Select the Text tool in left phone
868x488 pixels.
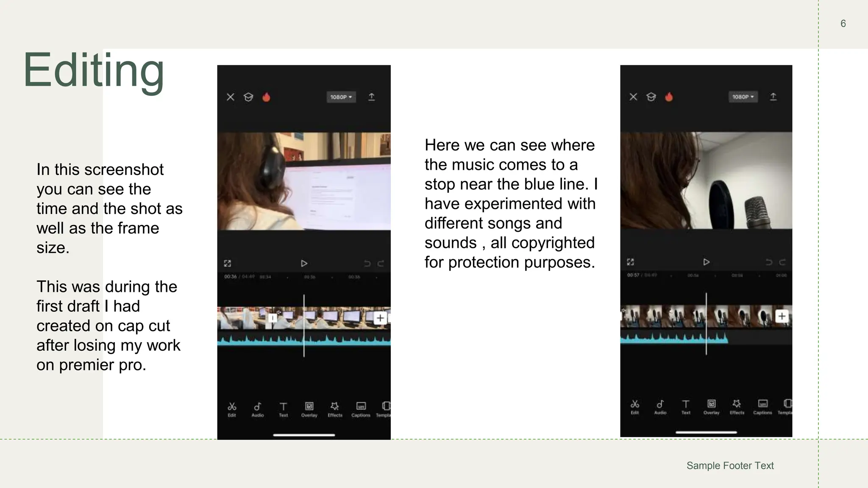283,408
